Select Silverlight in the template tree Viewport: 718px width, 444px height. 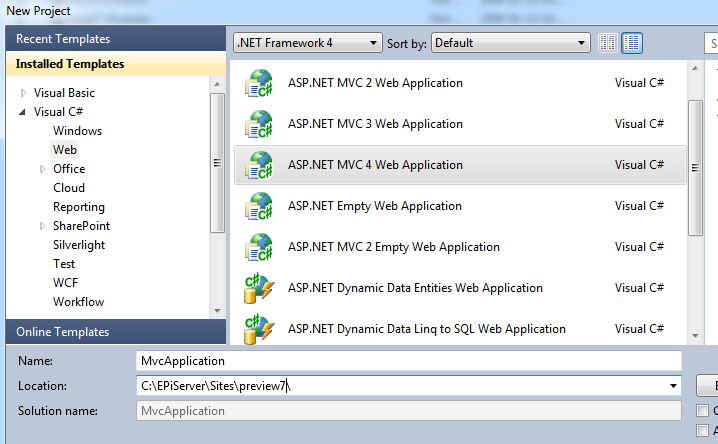pyautogui.click(x=79, y=245)
